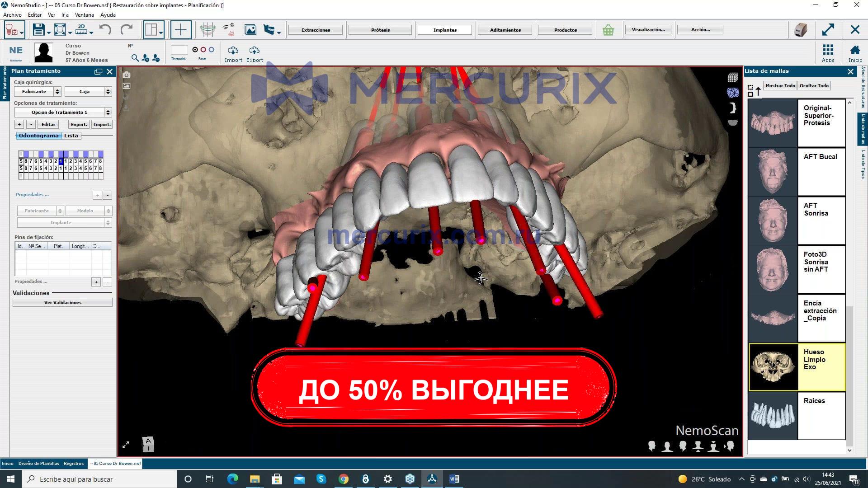868x488 pixels.
Task: Open the Implante dropdown
Action: 64,223
